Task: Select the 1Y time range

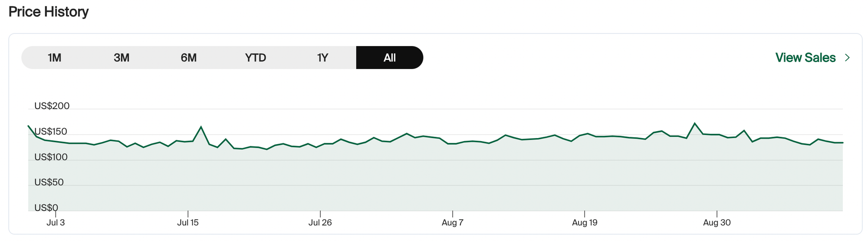Action: coord(322,58)
